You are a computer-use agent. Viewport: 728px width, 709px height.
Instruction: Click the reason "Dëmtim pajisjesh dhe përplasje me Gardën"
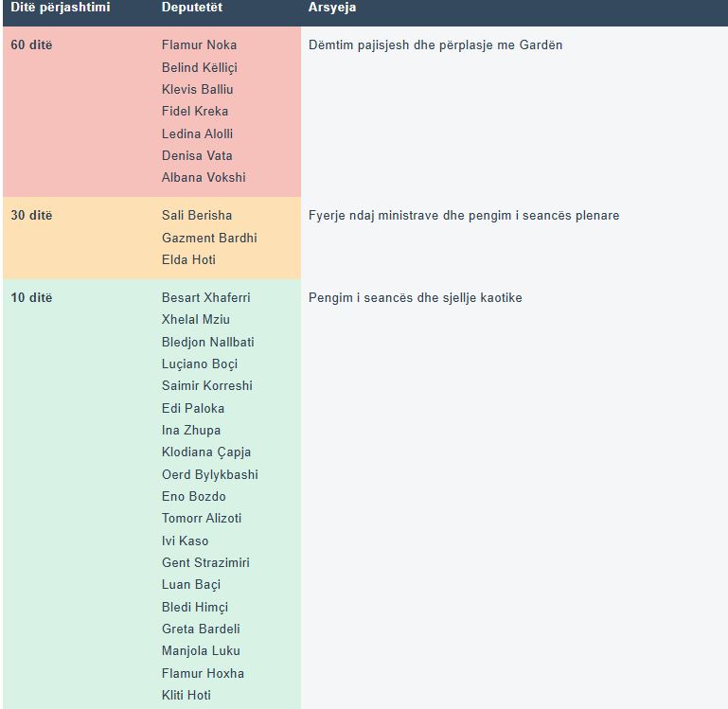[x=435, y=44]
